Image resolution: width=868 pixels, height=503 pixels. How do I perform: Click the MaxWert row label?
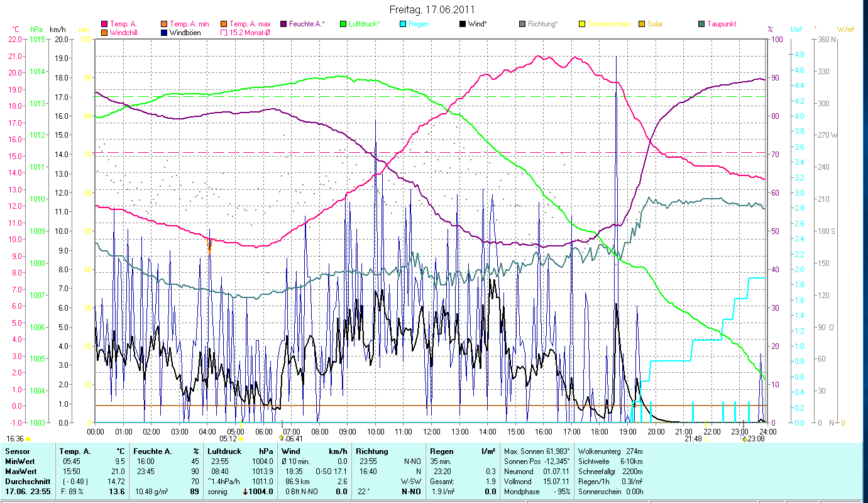pos(21,472)
